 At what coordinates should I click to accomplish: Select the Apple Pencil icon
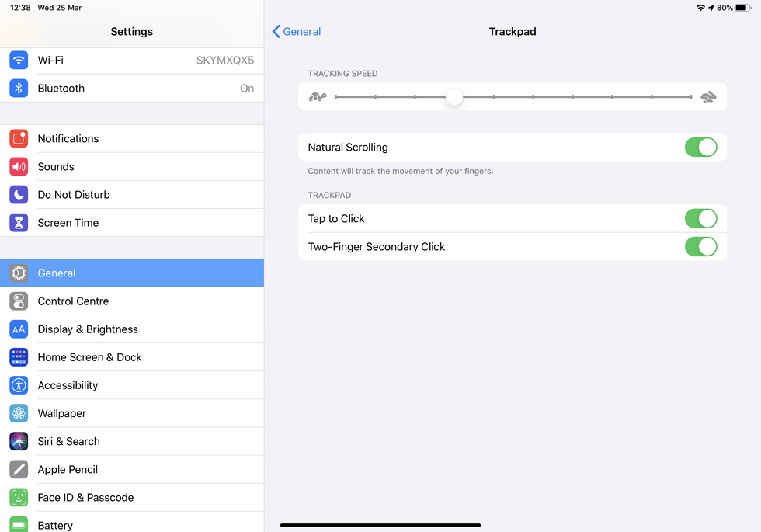coord(19,469)
